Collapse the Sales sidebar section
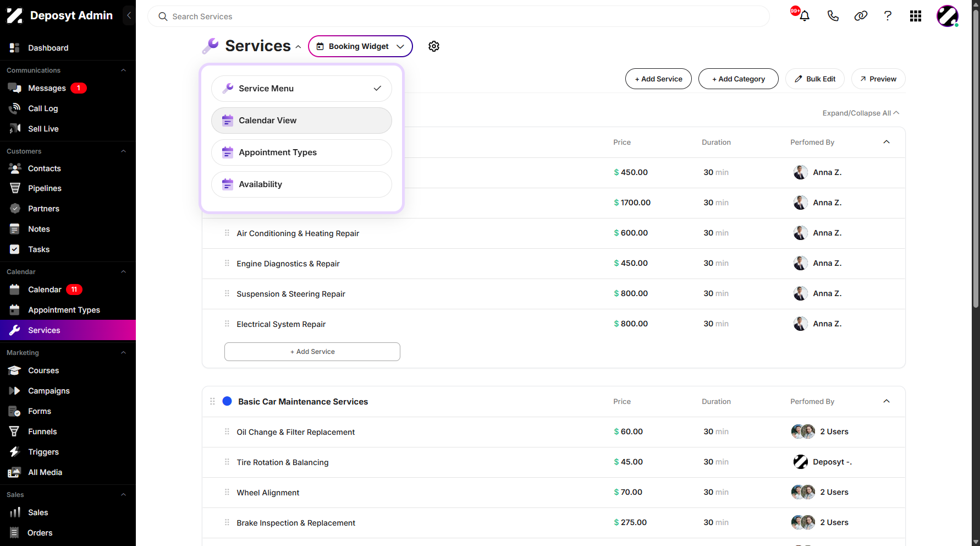This screenshot has height=546, width=980. pos(123,495)
